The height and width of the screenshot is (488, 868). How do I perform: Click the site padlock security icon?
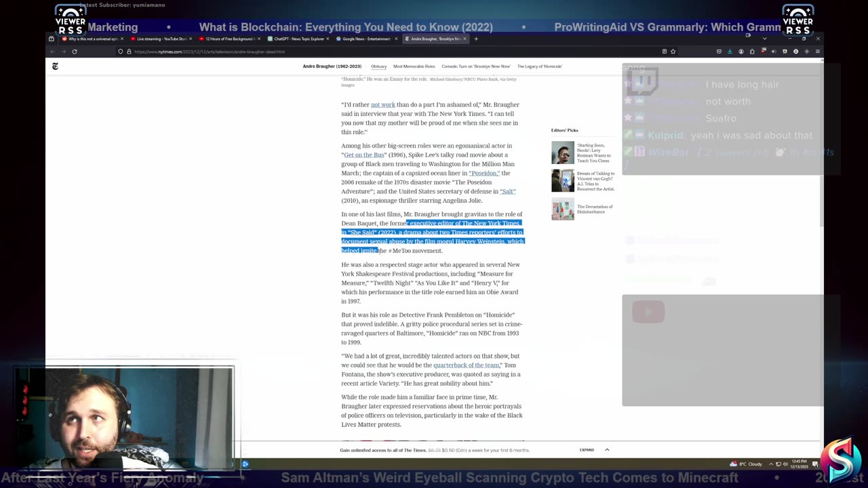tap(129, 52)
